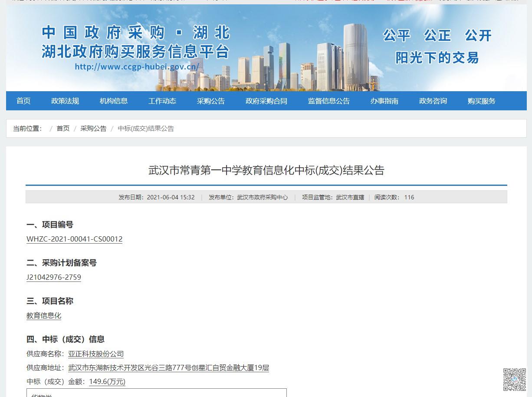Viewport: 532px width, 397px height.
Task: Click 办事指南 in the navigation bar
Action: (x=384, y=101)
